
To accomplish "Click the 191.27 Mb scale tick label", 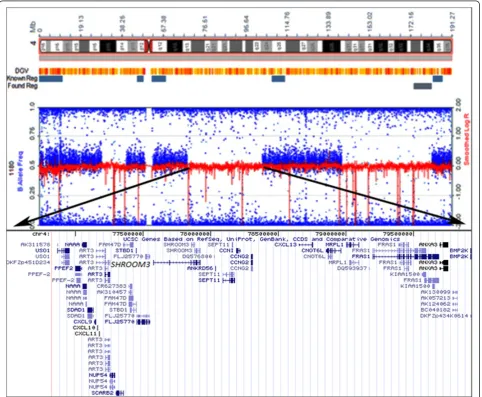I will tap(452, 21).
